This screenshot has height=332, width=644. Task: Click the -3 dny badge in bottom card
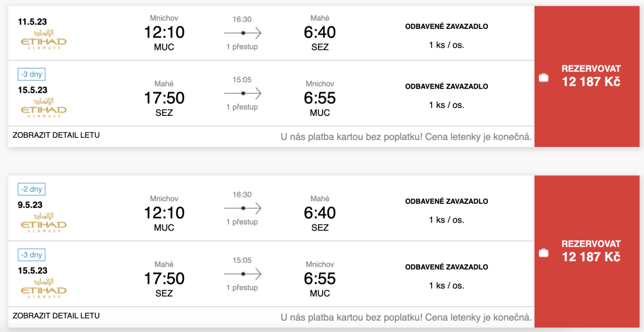tap(31, 255)
